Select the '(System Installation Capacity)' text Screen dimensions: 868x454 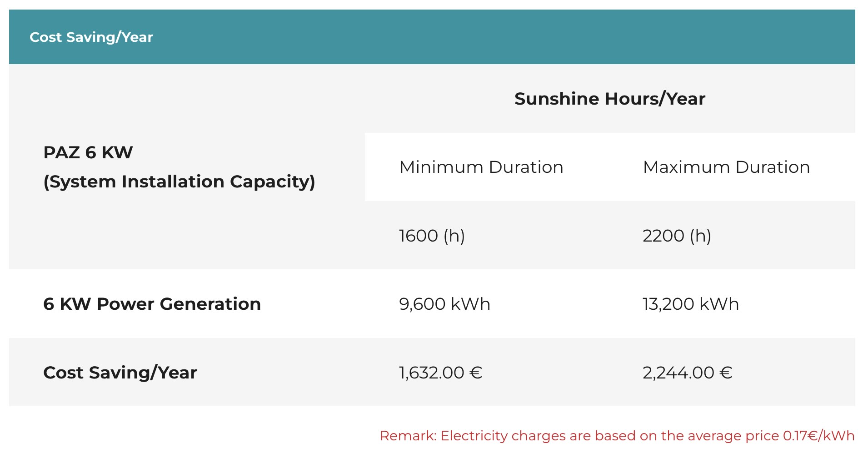(179, 182)
